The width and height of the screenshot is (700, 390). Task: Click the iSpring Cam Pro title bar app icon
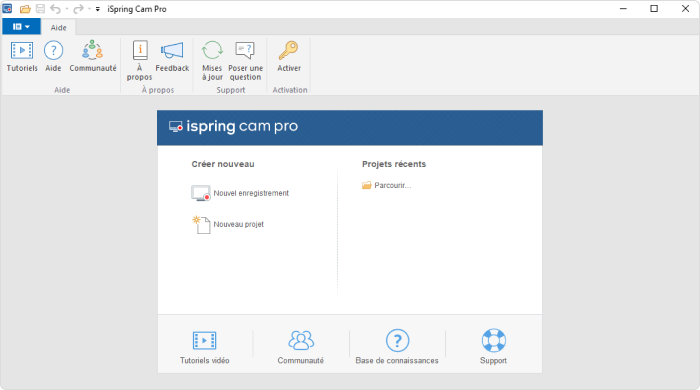(x=7, y=8)
